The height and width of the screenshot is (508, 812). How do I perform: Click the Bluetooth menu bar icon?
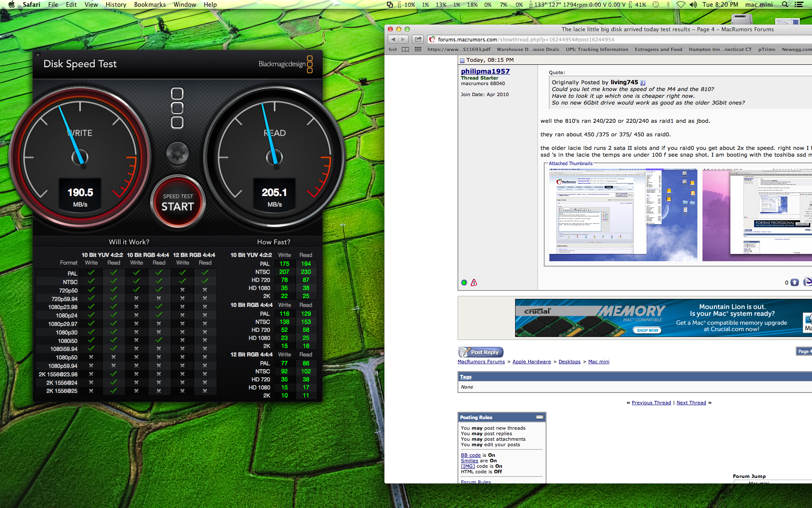pos(668,5)
